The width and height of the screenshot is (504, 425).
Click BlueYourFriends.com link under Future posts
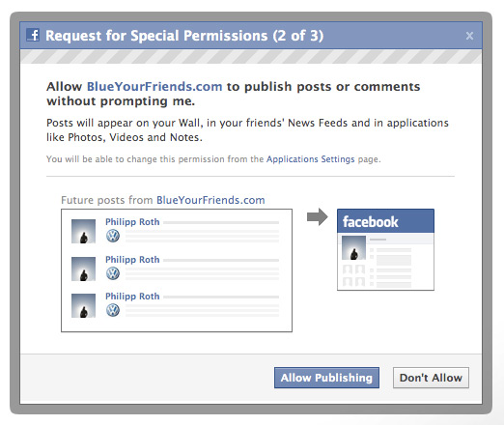coord(210,200)
